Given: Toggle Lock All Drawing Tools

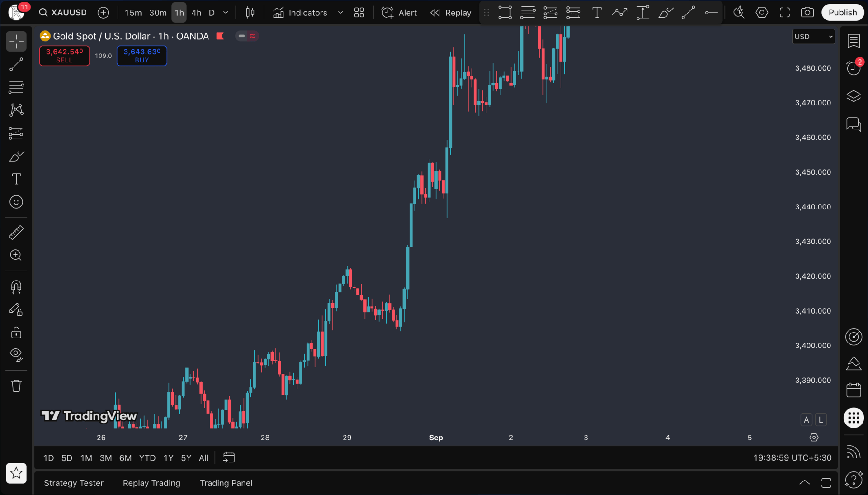Looking at the screenshot, I should click(16, 333).
